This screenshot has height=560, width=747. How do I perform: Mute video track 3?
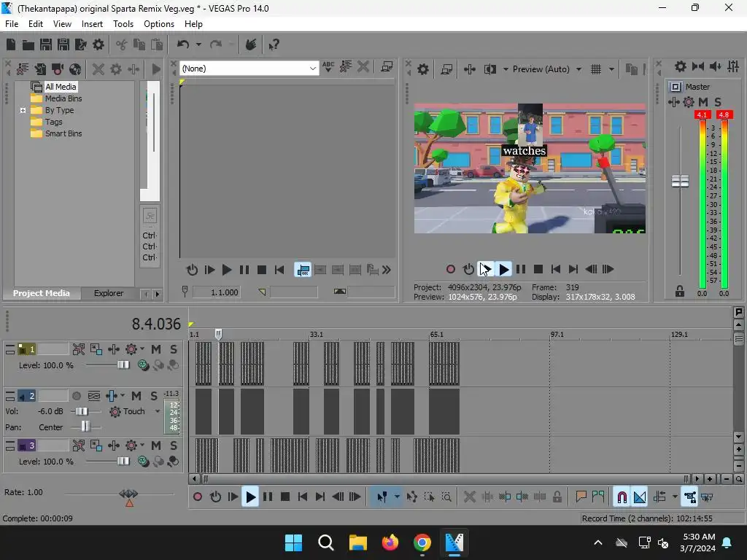pyautogui.click(x=156, y=446)
